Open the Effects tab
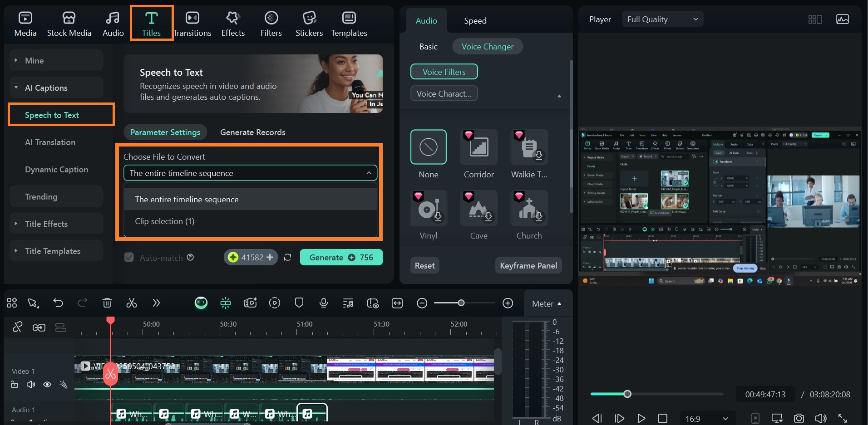The width and height of the screenshot is (868, 425). coord(233,24)
